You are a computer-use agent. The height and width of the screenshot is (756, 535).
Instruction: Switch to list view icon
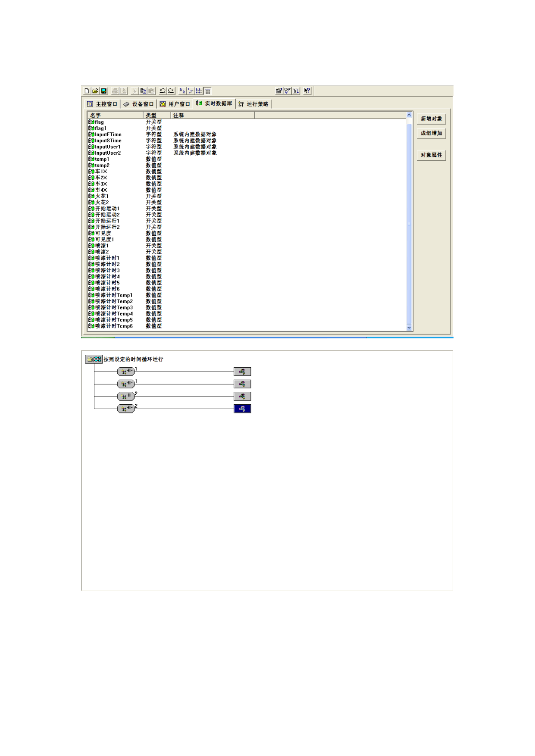[x=199, y=91]
